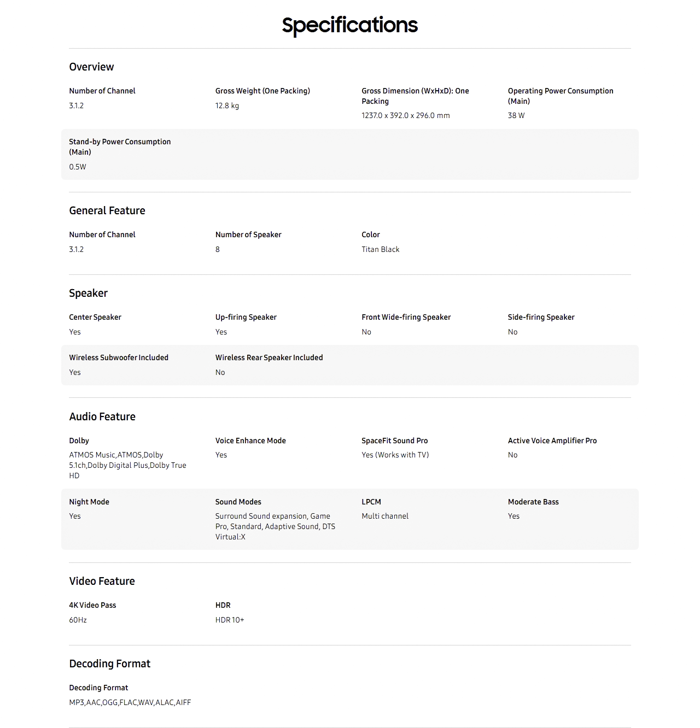Click the Sound Modes label

tap(238, 502)
